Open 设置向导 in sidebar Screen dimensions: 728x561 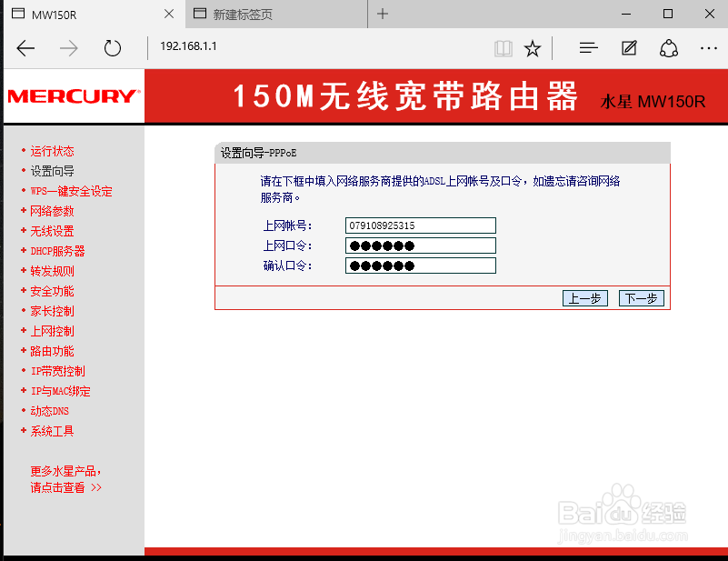[52, 171]
